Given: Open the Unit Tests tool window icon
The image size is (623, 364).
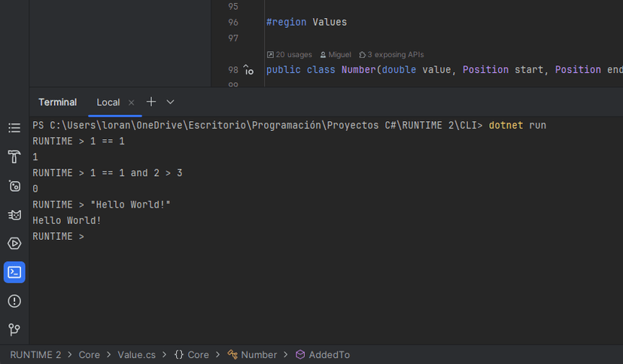Looking at the screenshot, I should (14, 215).
